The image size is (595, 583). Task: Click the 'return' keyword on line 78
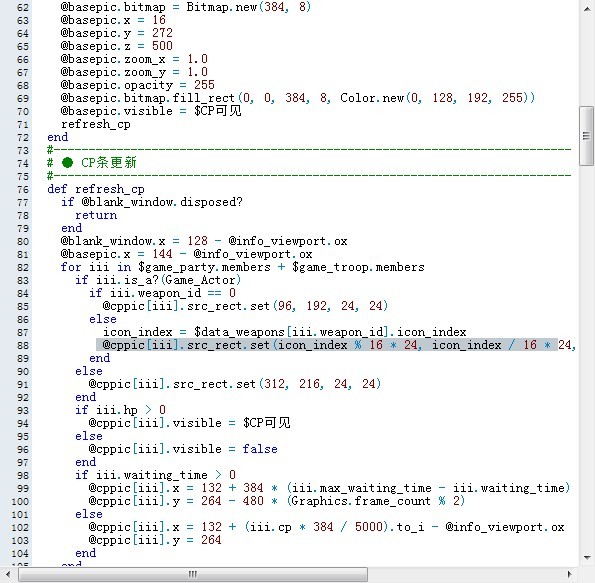[96, 215]
